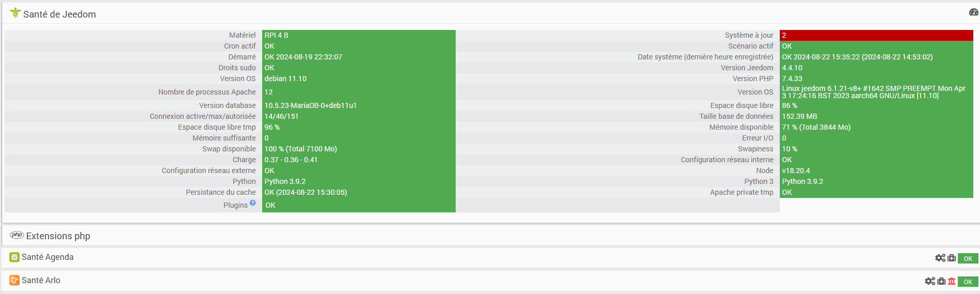This screenshot has height=294, width=980.
Task: Click the green OK badge for Santé Arlo
Action: tap(968, 282)
